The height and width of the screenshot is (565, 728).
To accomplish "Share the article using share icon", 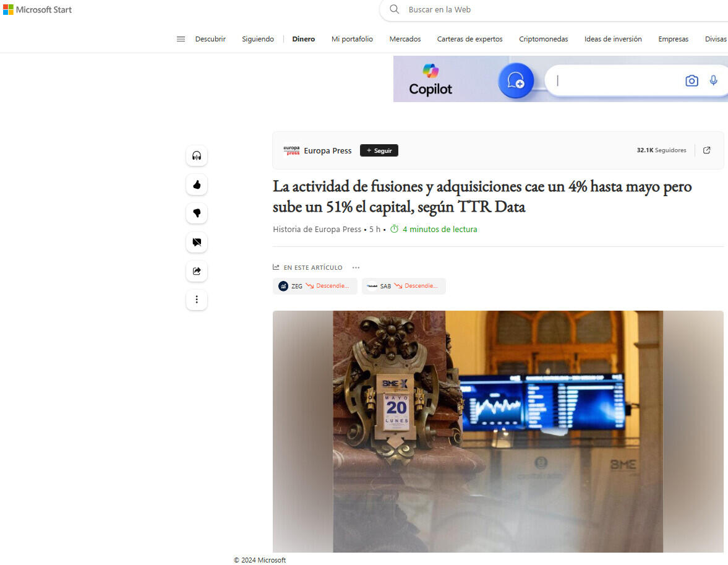I will [197, 271].
